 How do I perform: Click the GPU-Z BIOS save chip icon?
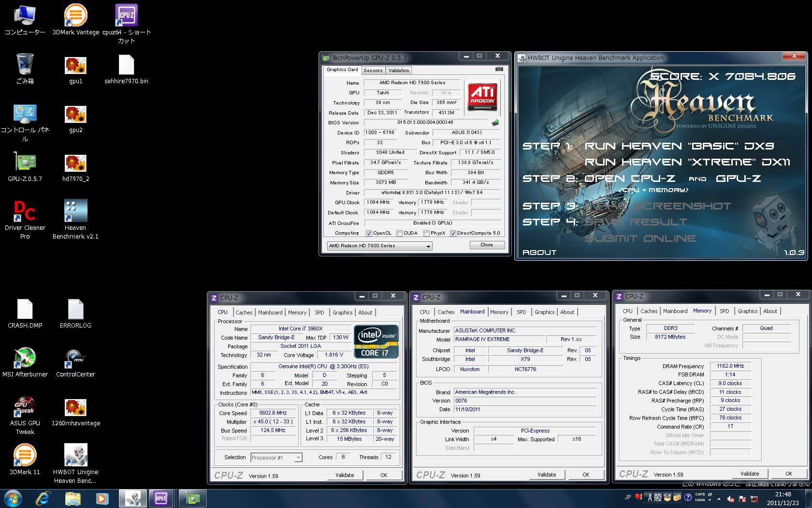(495, 123)
